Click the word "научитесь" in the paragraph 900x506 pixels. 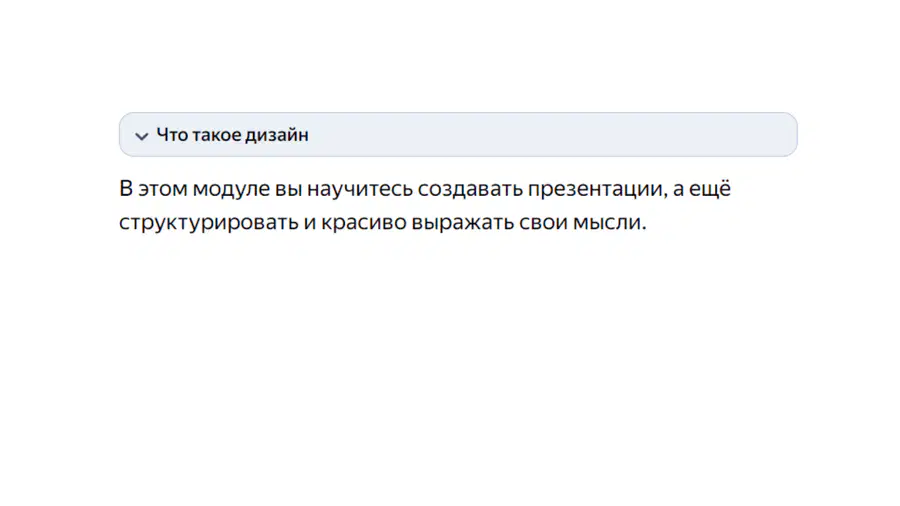tap(360, 189)
